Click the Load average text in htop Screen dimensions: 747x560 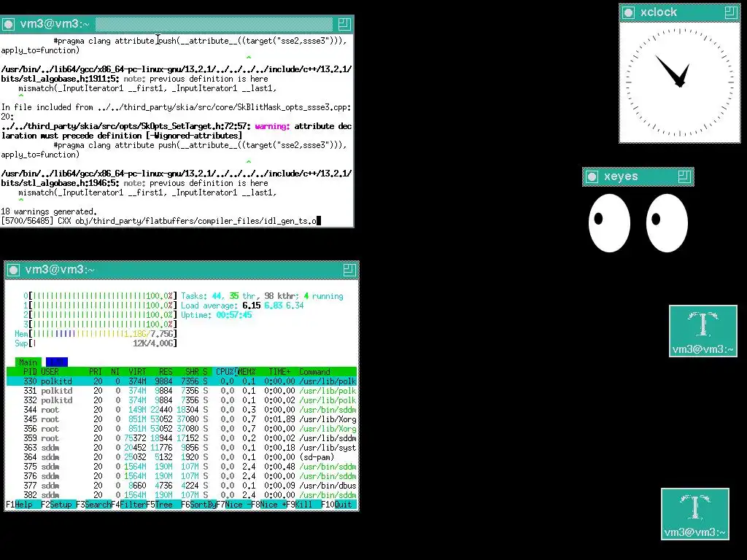(242, 306)
